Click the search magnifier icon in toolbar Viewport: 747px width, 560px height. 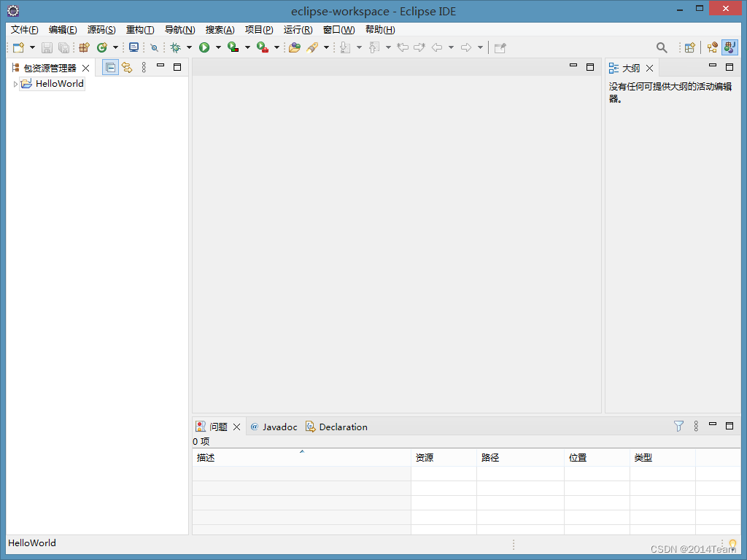(x=662, y=47)
